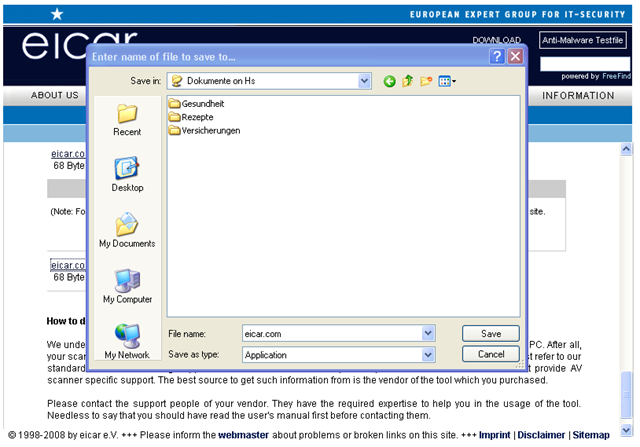Click the page scrollbar up arrow

626,149
